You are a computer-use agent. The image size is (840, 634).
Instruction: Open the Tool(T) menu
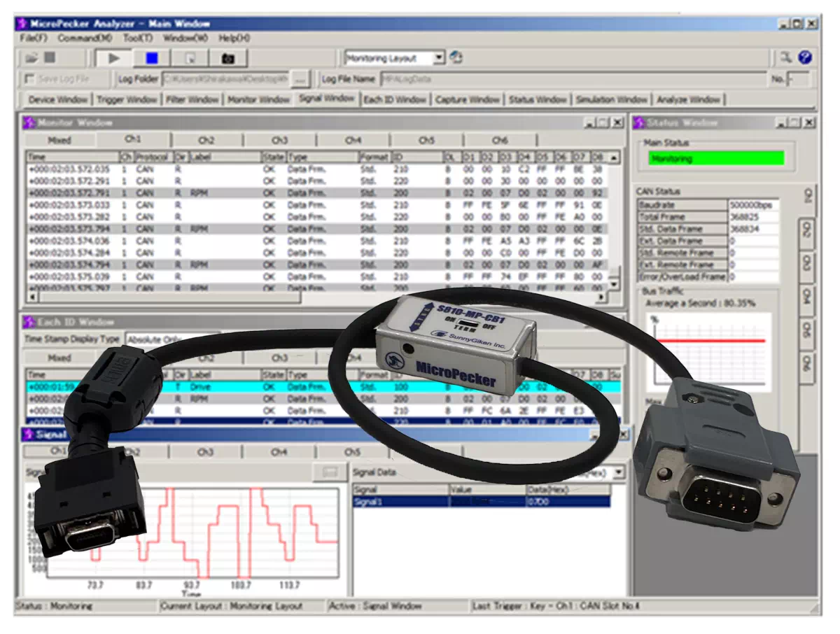pyautogui.click(x=137, y=38)
